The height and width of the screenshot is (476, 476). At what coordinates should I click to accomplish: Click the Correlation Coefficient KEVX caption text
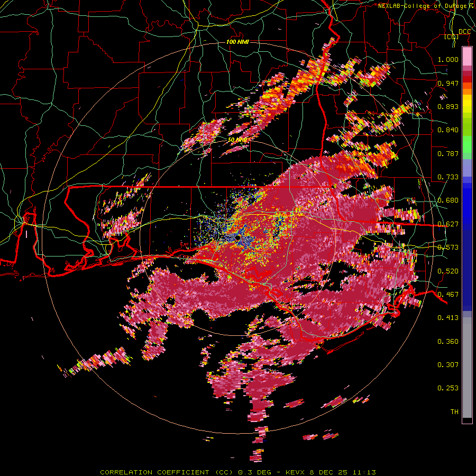pyautogui.click(x=238, y=472)
